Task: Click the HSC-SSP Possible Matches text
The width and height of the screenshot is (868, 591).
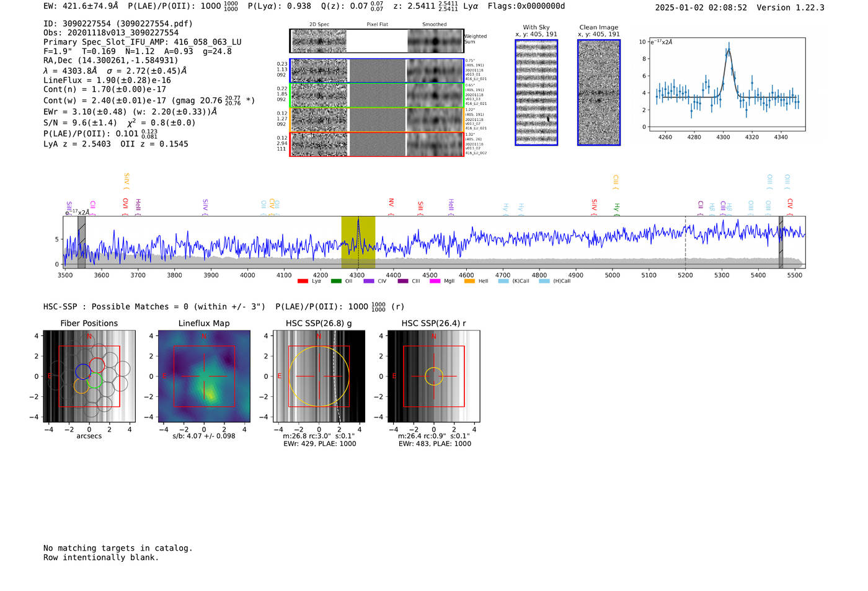Action: 154,307
